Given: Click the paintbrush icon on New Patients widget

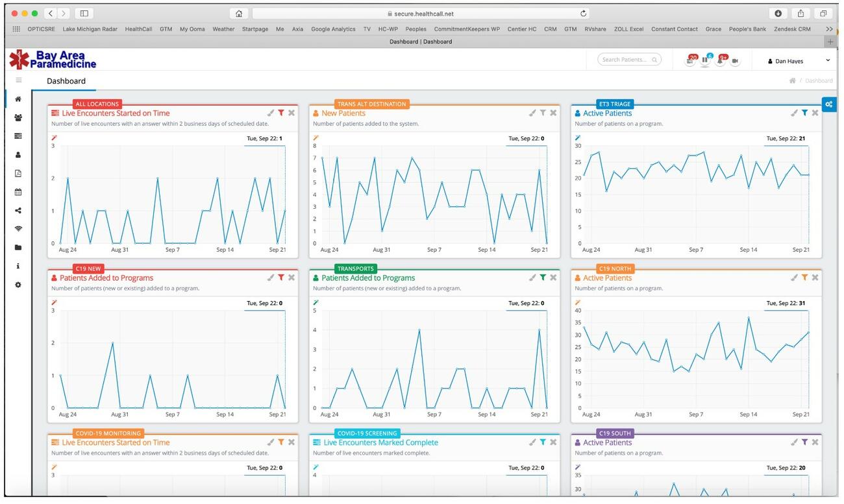Looking at the screenshot, I should point(532,113).
